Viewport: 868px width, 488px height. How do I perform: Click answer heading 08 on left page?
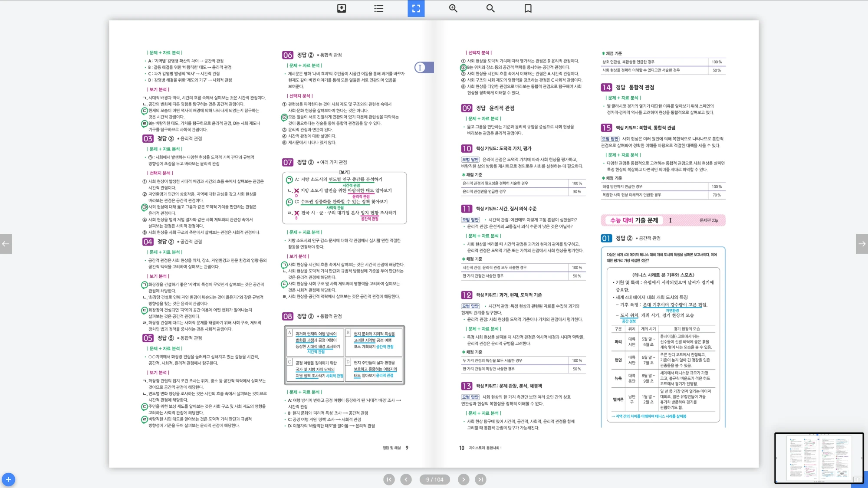click(288, 316)
